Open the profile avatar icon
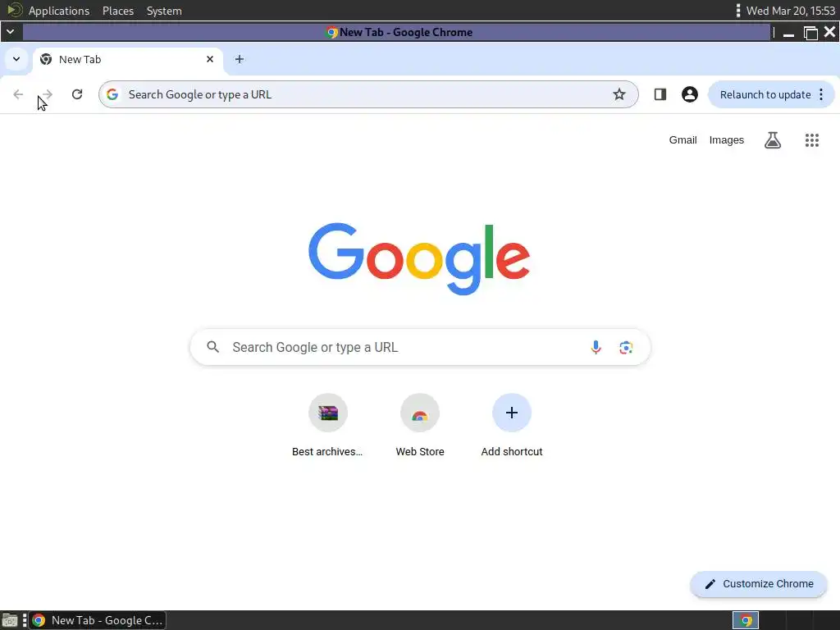 (x=689, y=94)
